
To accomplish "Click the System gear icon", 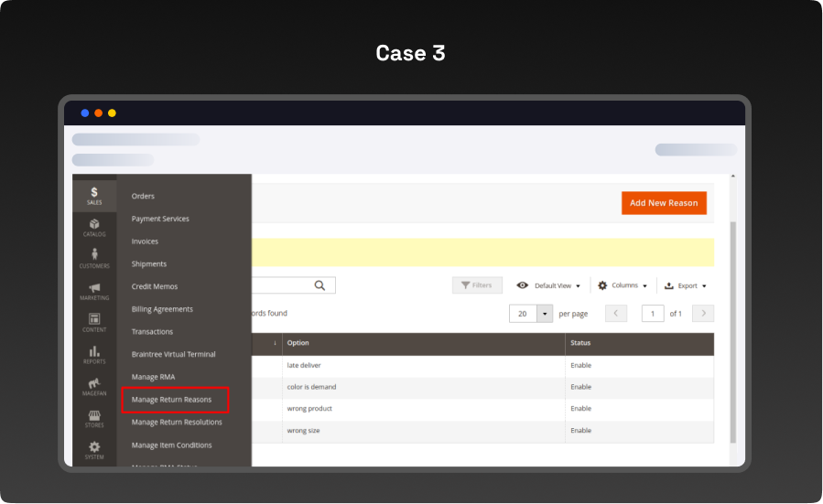I will click(94, 448).
